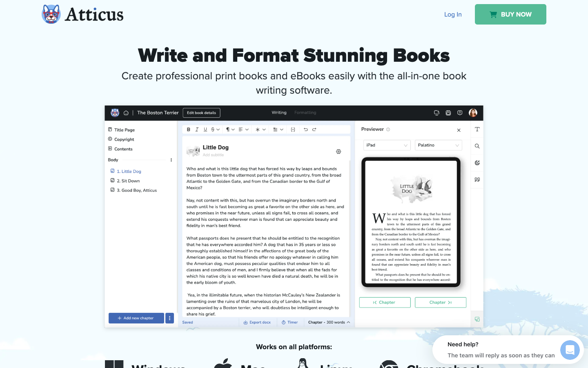Open the iPad device dropdown in Previewer
The image size is (588, 368).
click(387, 145)
